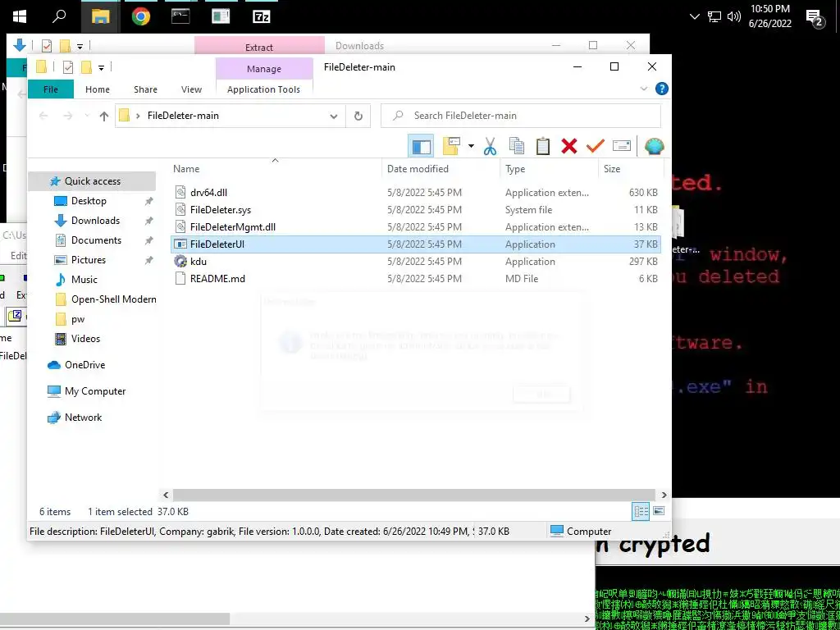This screenshot has width=840, height=630.
Task: Expand the ribbon with the chevron
Action: click(644, 89)
